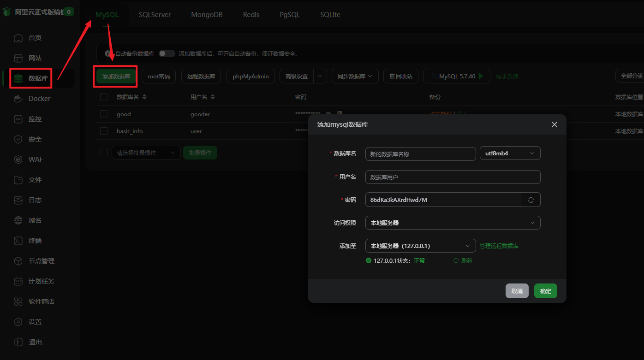Screen dimensions: 644x360
Task: Toggle the automatic database backup switch
Action: (167, 53)
